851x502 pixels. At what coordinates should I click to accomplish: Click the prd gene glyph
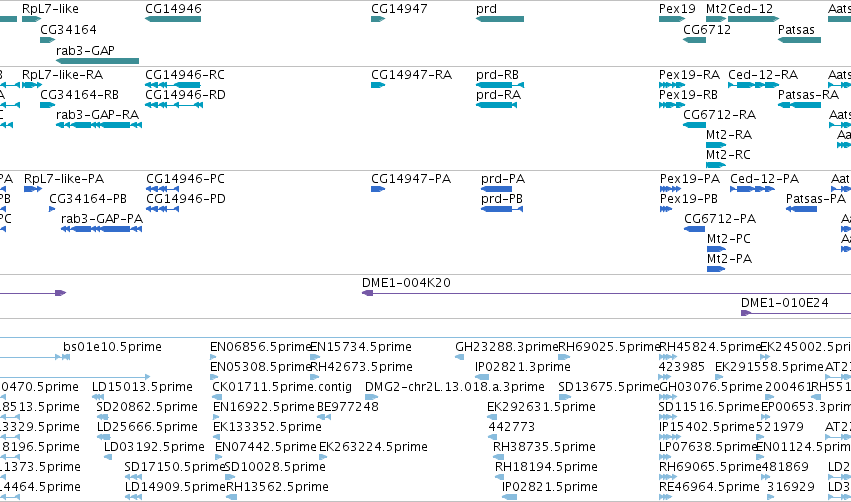(500, 19)
